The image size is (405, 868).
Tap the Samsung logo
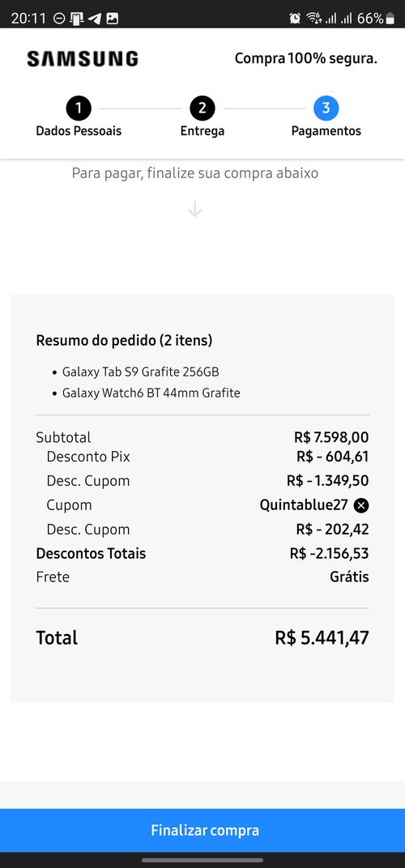[83, 58]
